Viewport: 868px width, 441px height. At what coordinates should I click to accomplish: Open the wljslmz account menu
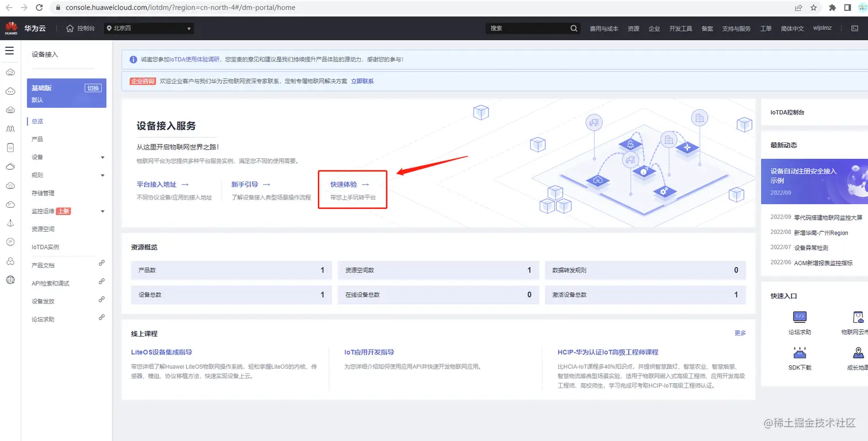(x=822, y=28)
